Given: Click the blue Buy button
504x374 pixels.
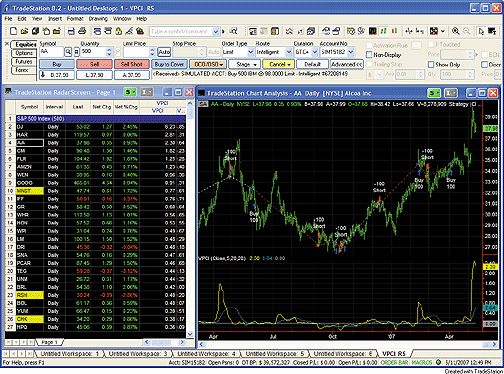Looking at the screenshot, I should [x=57, y=64].
